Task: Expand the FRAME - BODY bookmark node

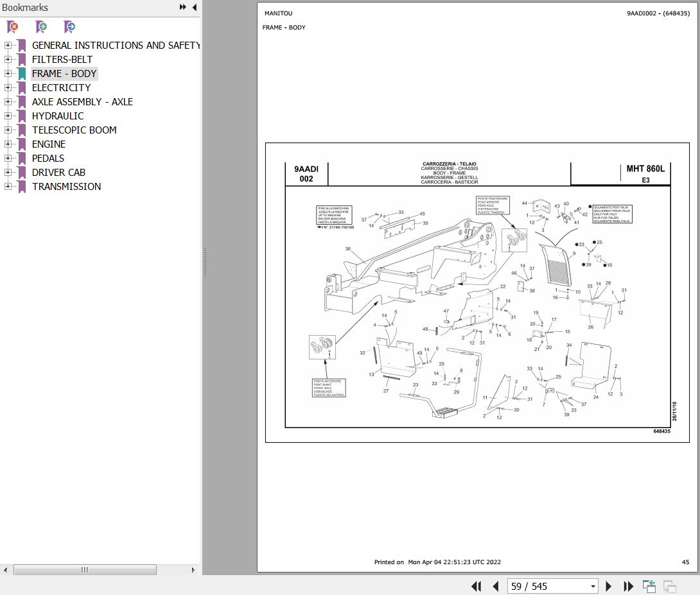Action: tap(8, 74)
